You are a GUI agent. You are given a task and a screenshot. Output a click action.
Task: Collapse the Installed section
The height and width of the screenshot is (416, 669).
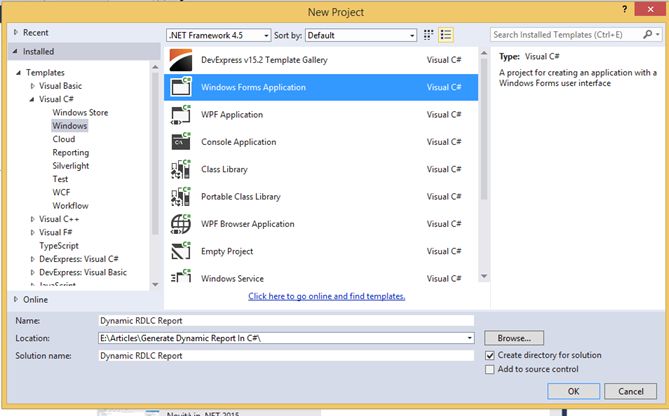[x=15, y=51]
